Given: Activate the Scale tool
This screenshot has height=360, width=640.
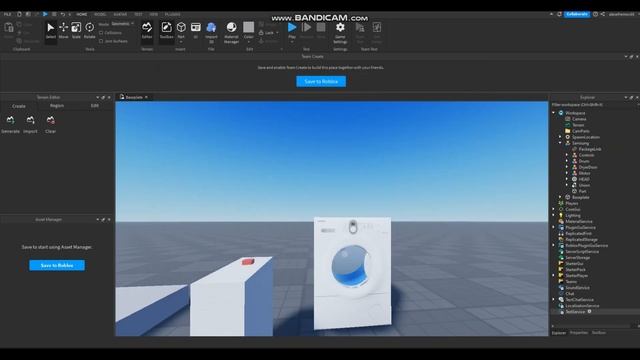Looking at the screenshot, I should point(76,30).
